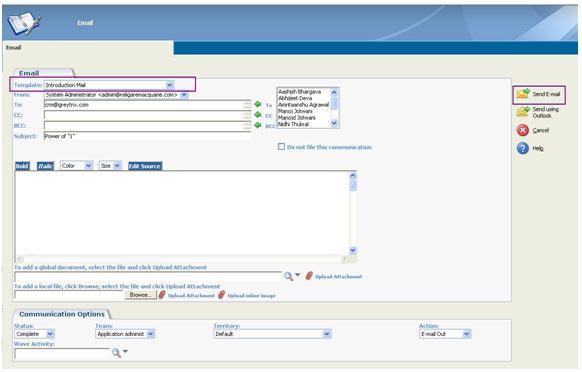This screenshot has height=372, width=582.
Task: Toggle Bold formatting button
Action: click(x=22, y=166)
